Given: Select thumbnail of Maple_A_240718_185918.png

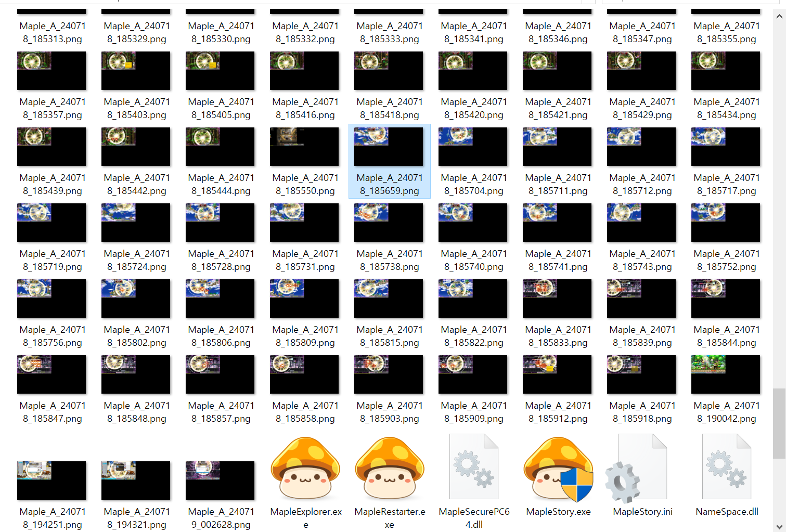Looking at the screenshot, I should [641, 374].
